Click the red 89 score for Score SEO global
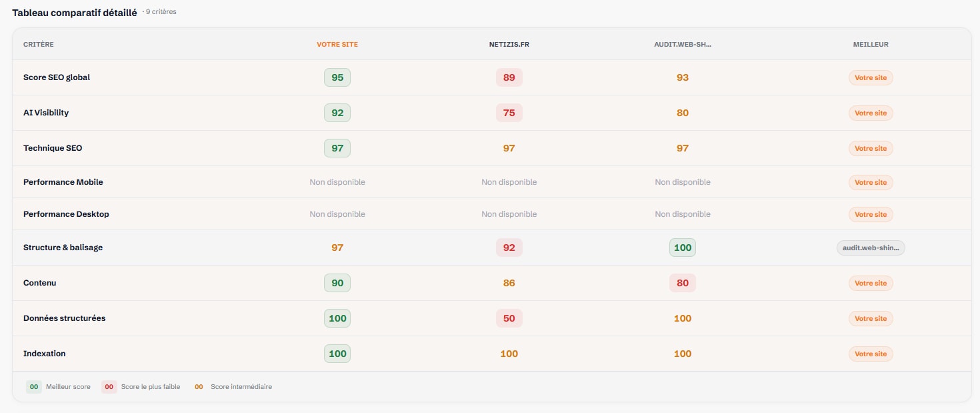Screen dimensions: 980x413 509,77
